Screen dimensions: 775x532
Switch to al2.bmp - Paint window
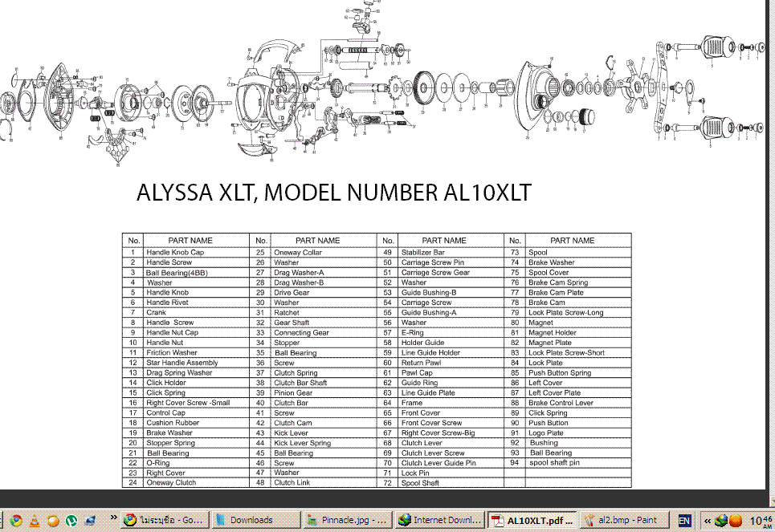tap(624, 520)
